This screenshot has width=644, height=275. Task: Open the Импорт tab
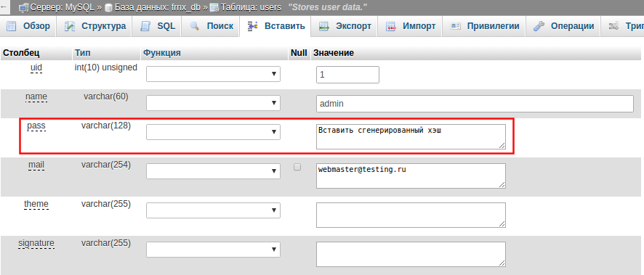(411, 27)
